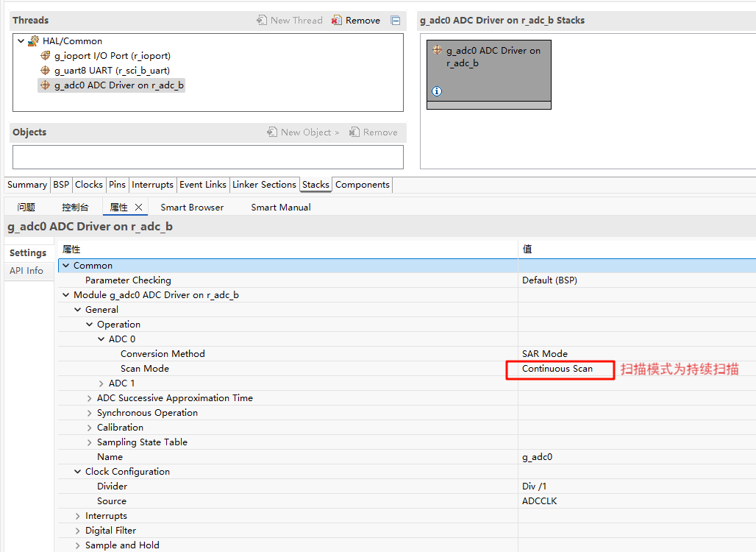The image size is (756, 552).
Task: Collapse the HAL/Common thread node
Action: [x=21, y=41]
